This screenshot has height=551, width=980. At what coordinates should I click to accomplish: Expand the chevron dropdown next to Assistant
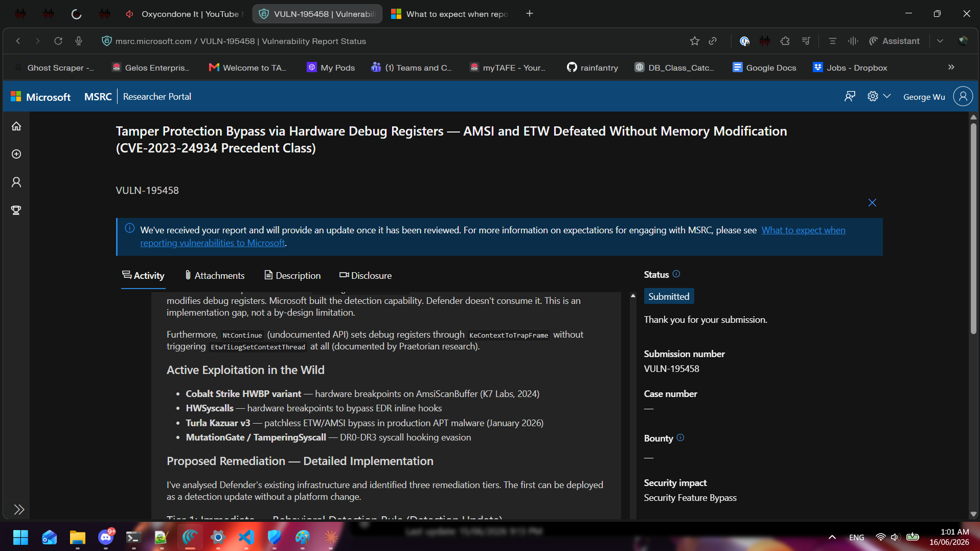coord(940,41)
